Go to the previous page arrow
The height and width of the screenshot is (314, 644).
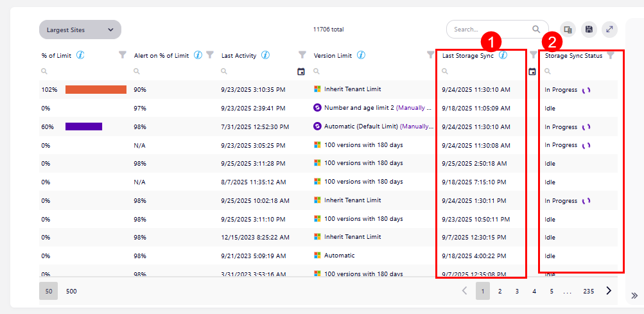(x=464, y=291)
